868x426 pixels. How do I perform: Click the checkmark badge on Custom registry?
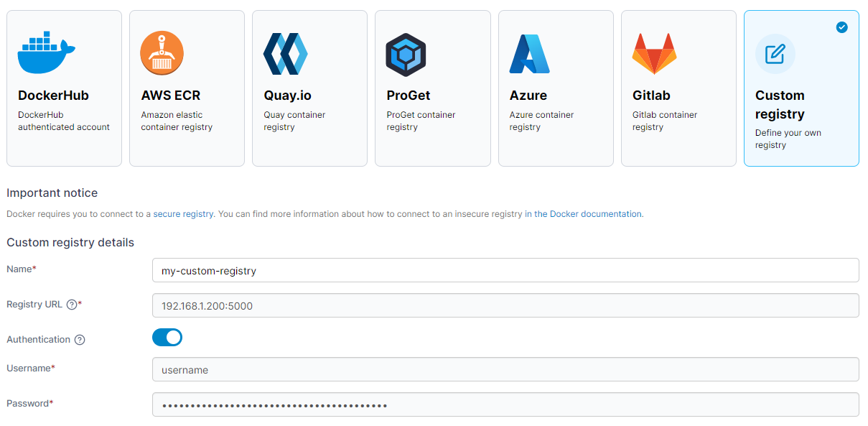pyautogui.click(x=841, y=27)
